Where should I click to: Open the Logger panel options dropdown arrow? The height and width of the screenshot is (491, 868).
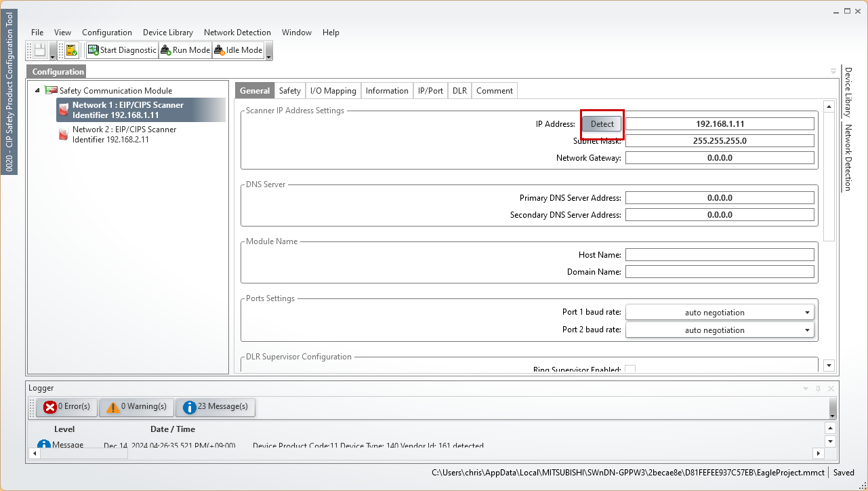pyautogui.click(x=806, y=389)
